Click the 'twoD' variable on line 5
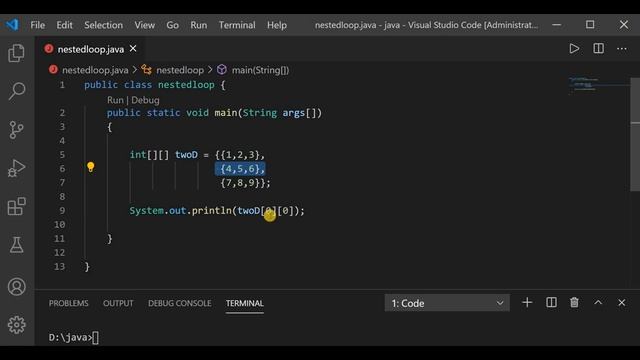 tap(186, 155)
